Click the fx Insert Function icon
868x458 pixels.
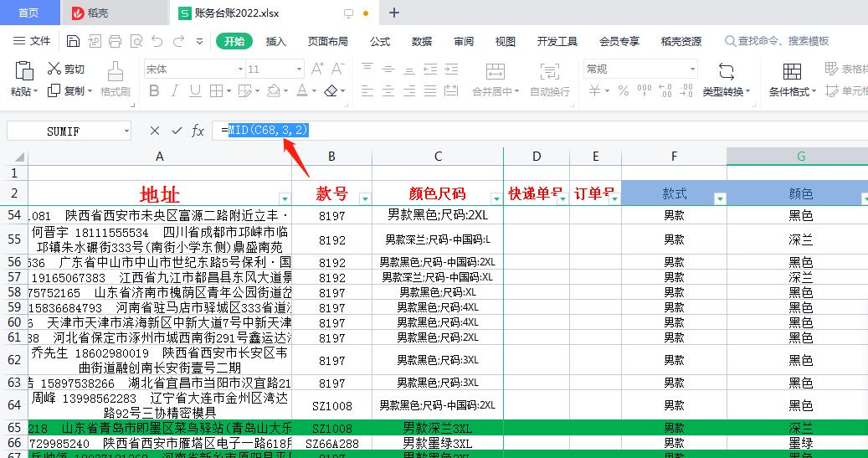click(x=198, y=131)
